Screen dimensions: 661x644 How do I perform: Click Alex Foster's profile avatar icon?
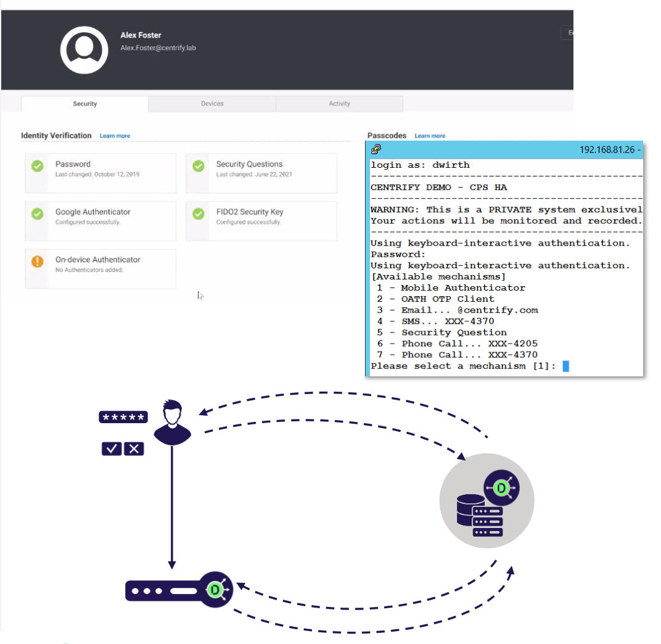pos(84,50)
